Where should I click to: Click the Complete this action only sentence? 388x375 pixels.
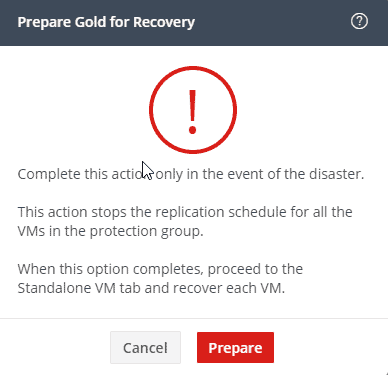click(x=191, y=174)
